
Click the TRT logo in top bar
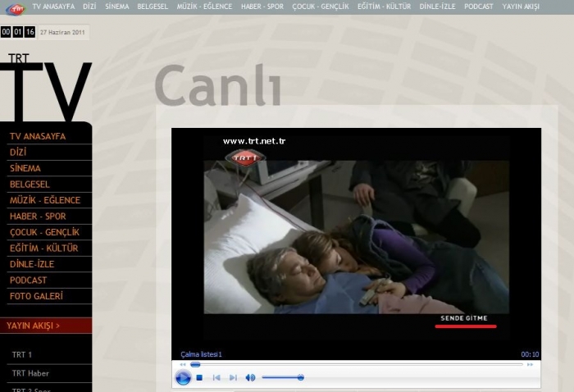point(13,7)
